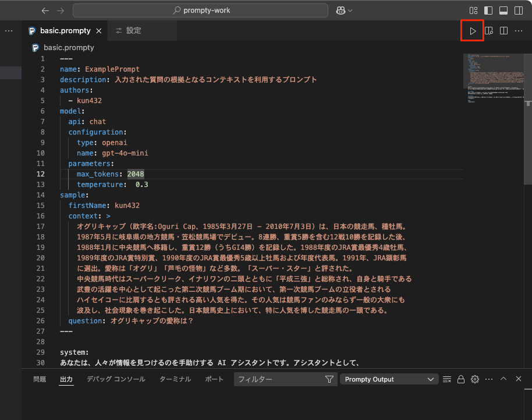Open the デバッグ コンソール tab

[116, 379]
